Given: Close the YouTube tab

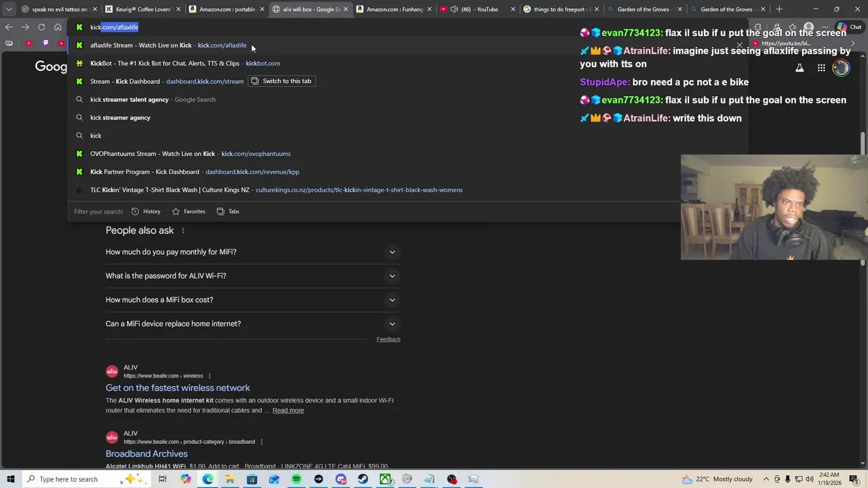Looking at the screenshot, I should click(x=513, y=9).
